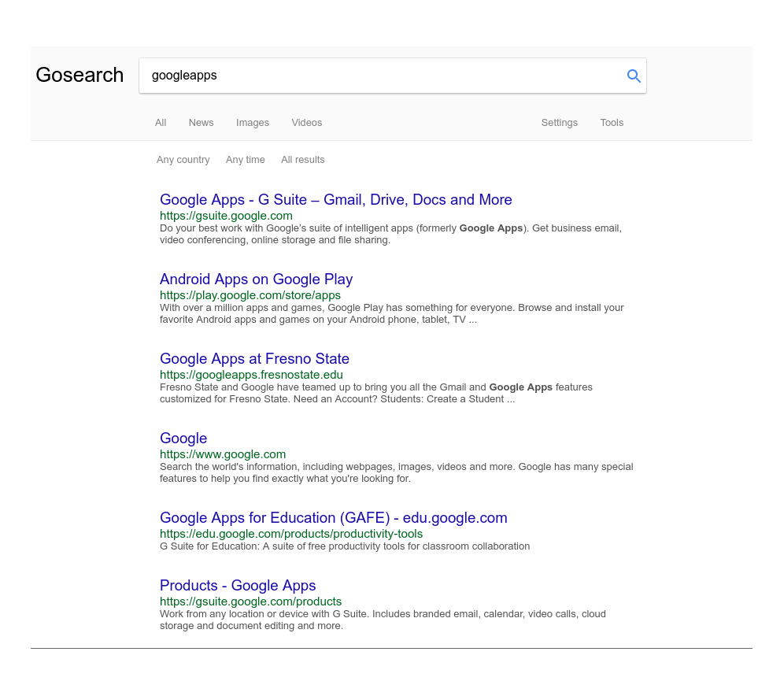Click snippet starting 'Work from any location'
The height and width of the screenshot is (696, 784).
click(x=383, y=620)
